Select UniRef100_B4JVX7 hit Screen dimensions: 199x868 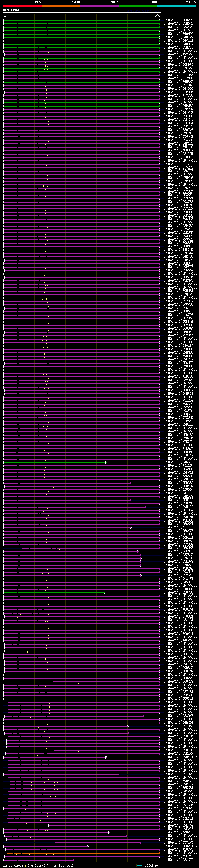click(x=178, y=112)
